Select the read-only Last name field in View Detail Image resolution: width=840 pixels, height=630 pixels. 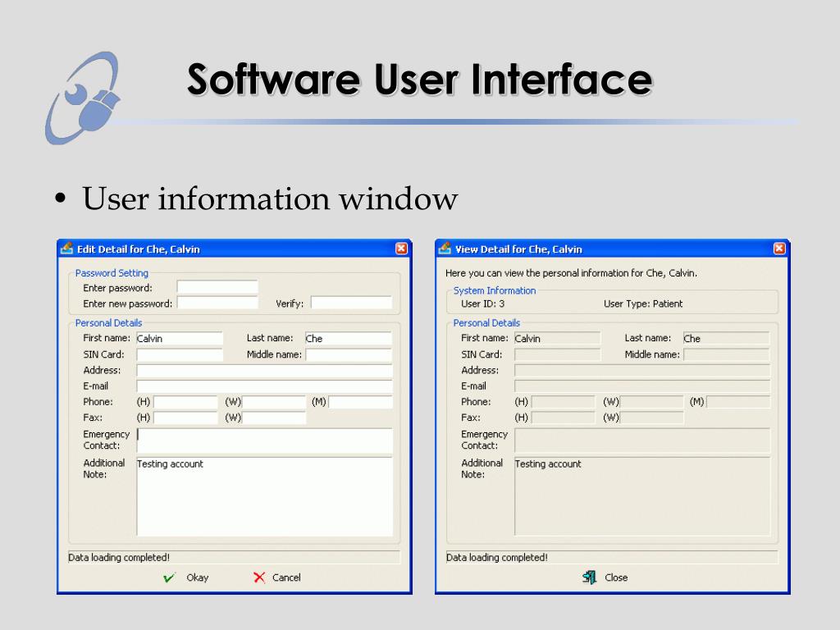727,338
